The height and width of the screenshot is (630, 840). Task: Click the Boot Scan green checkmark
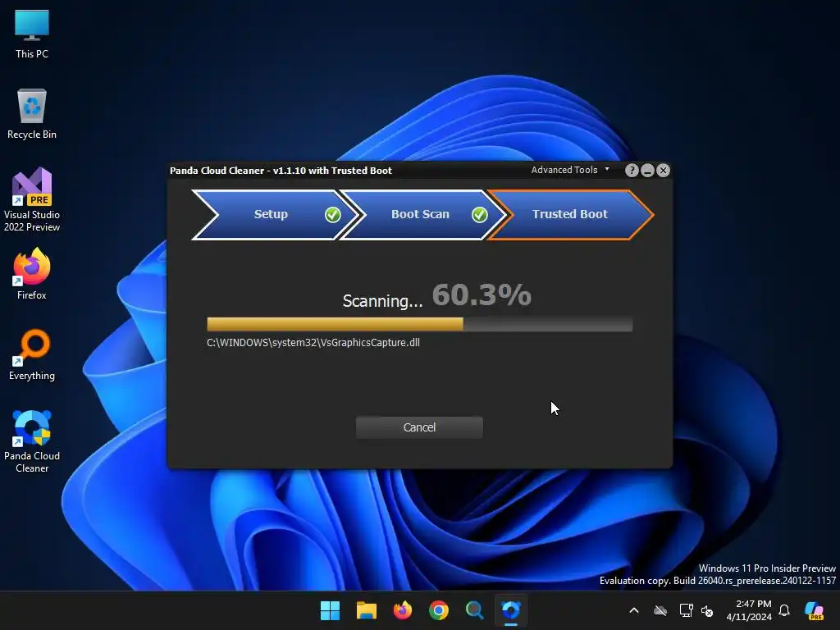point(479,215)
